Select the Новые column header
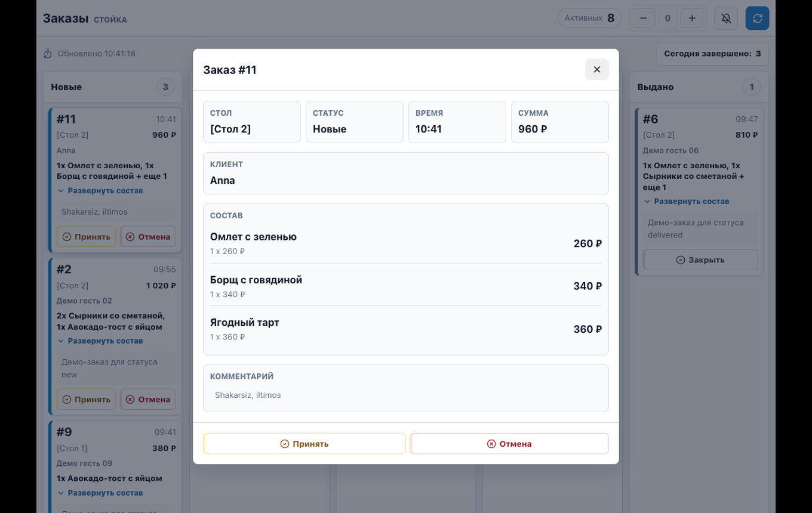Screen dimensions: 812x513 pyautogui.click(x=66, y=87)
